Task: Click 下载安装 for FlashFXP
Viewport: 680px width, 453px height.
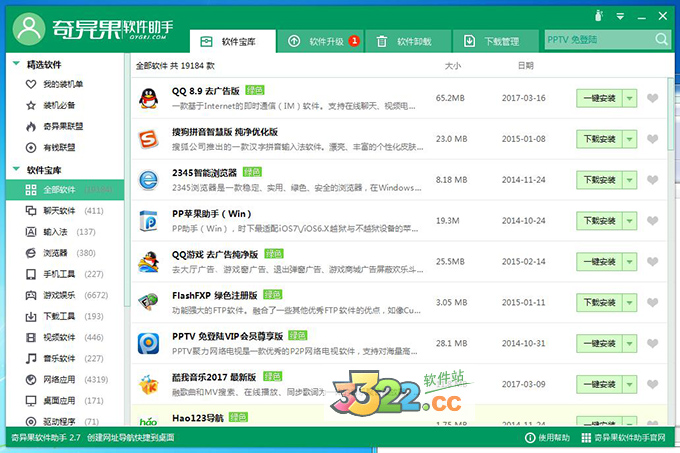Action: pyautogui.click(x=599, y=303)
